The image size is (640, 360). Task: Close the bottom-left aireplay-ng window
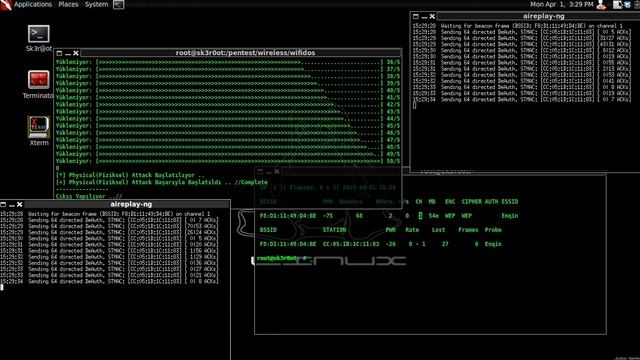20,204
